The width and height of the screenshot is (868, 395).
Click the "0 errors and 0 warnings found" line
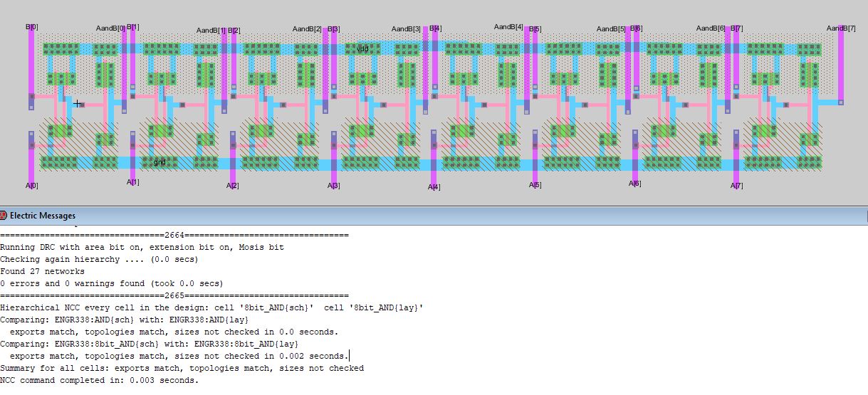pos(111,283)
